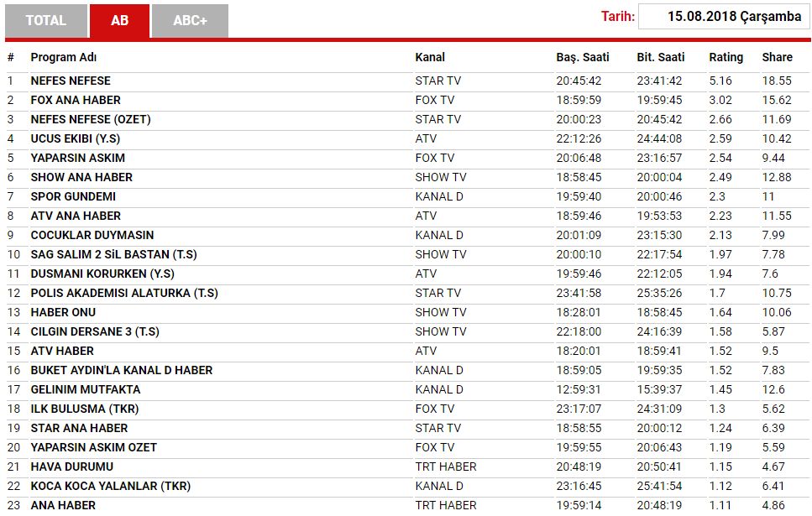Viewport: 812px width, 516px height.
Task: Click the Rating column header
Action: (x=726, y=57)
